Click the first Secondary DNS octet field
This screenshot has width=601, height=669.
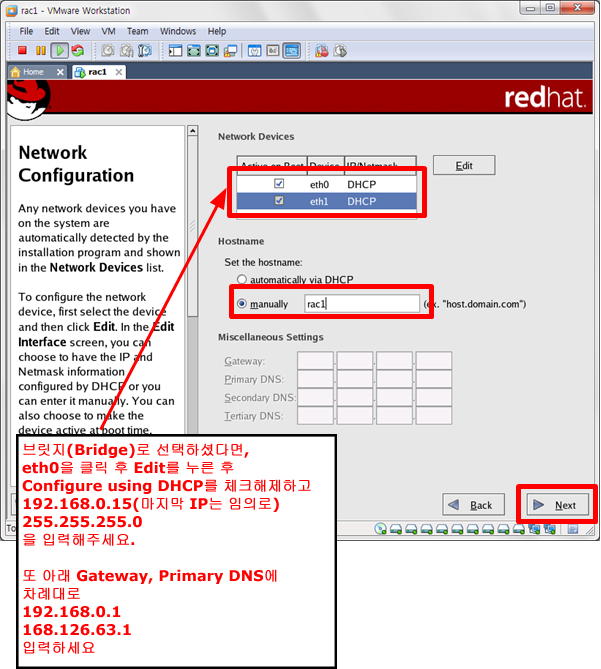315,398
